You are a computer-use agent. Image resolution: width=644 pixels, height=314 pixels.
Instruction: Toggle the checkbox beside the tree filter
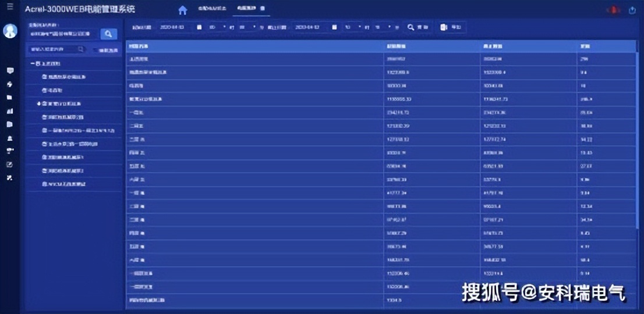pos(95,51)
